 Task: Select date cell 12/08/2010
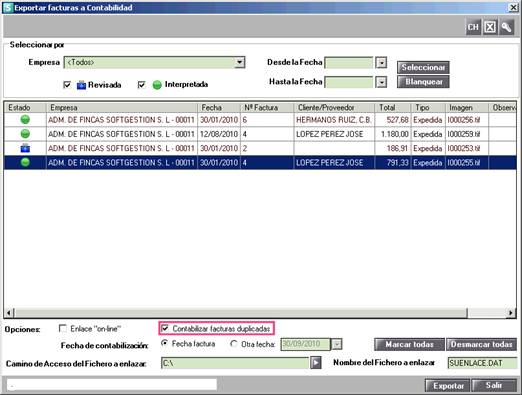coord(219,134)
